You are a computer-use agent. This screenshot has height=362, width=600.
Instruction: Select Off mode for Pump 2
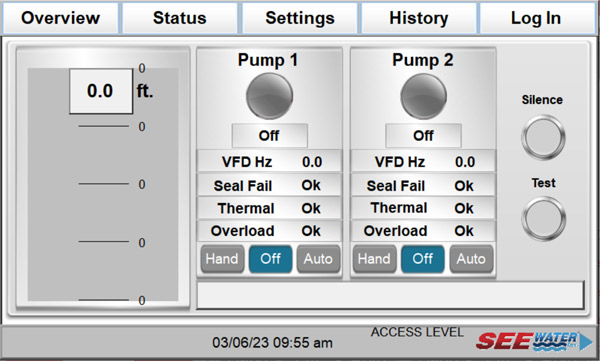click(x=422, y=259)
